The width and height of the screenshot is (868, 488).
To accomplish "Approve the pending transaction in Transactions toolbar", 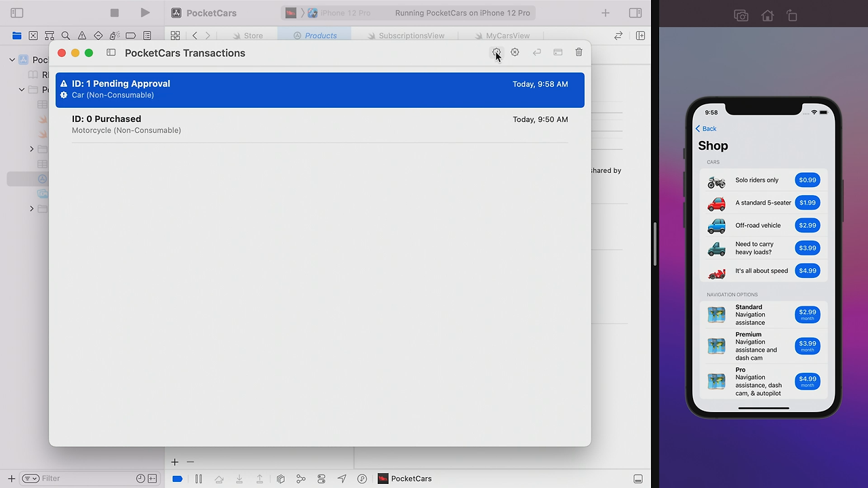I will pos(496,52).
